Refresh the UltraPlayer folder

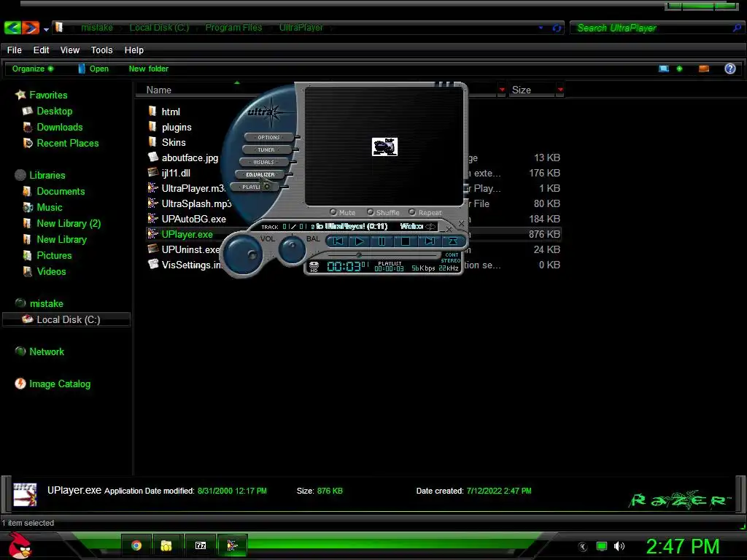(557, 28)
